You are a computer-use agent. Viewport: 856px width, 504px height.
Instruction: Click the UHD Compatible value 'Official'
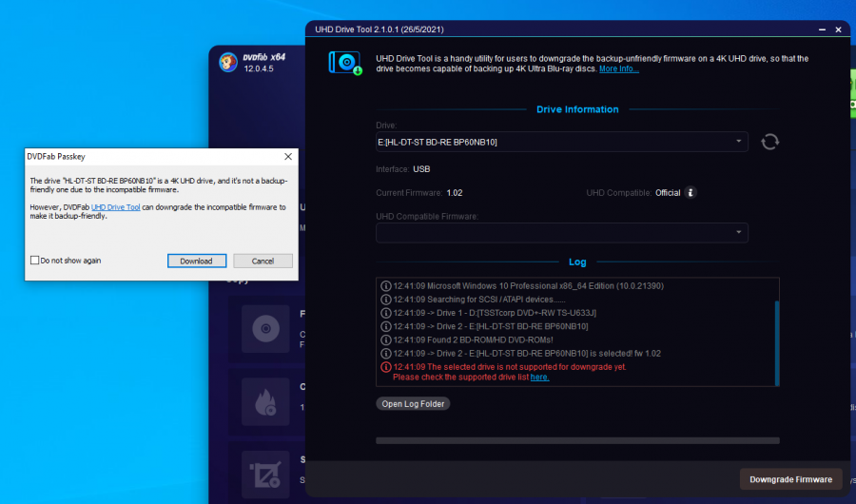[x=668, y=193]
